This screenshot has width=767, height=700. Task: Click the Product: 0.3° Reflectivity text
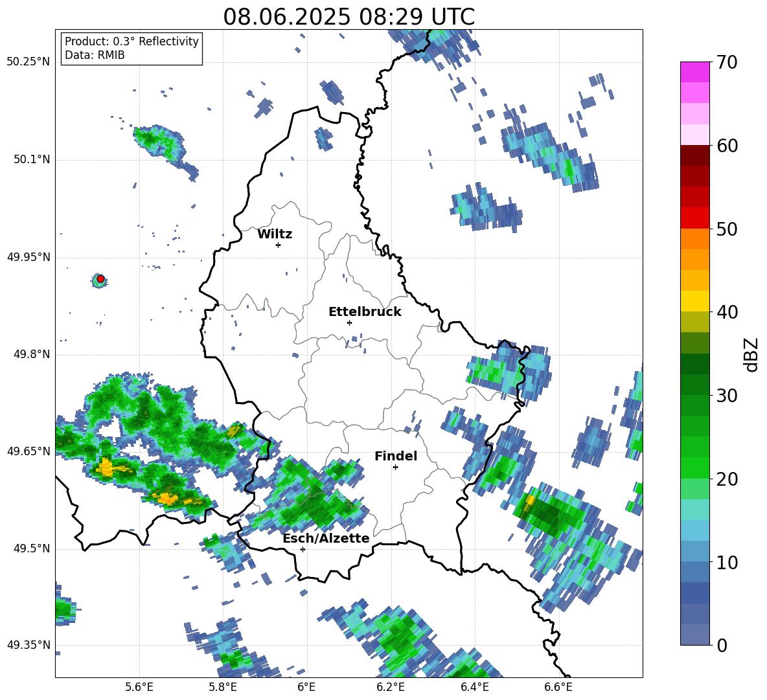pos(132,41)
